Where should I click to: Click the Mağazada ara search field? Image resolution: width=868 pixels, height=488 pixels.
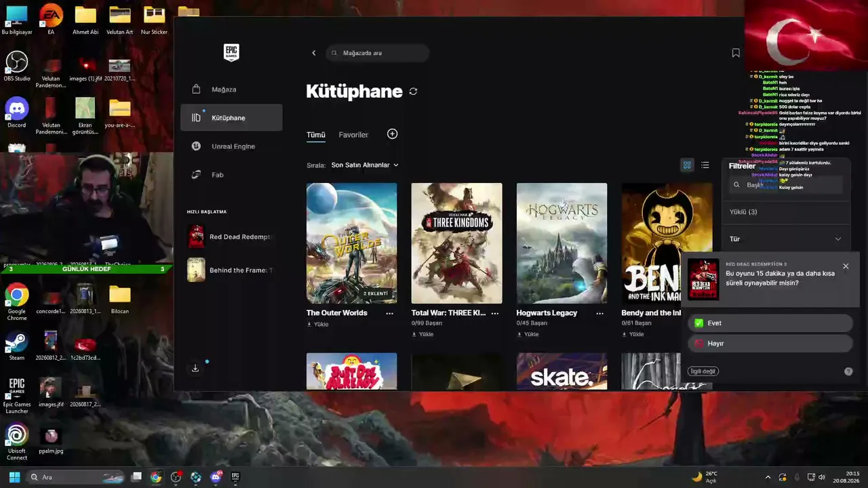[x=377, y=53]
